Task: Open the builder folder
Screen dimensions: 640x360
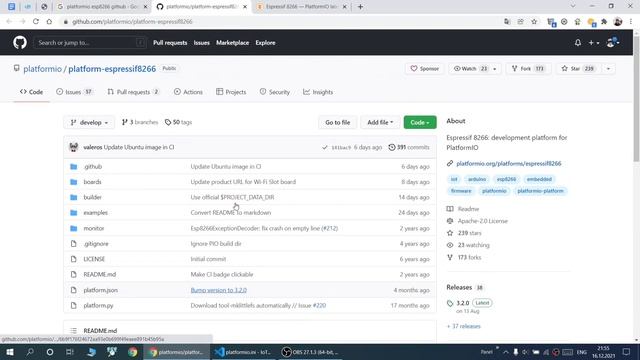Action: [x=93, y=197]
